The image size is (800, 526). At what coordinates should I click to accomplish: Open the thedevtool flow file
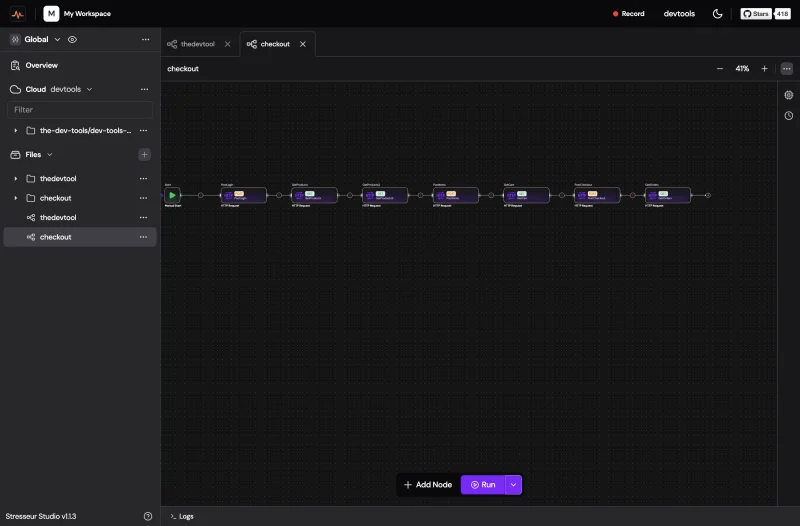coord(80,217)
